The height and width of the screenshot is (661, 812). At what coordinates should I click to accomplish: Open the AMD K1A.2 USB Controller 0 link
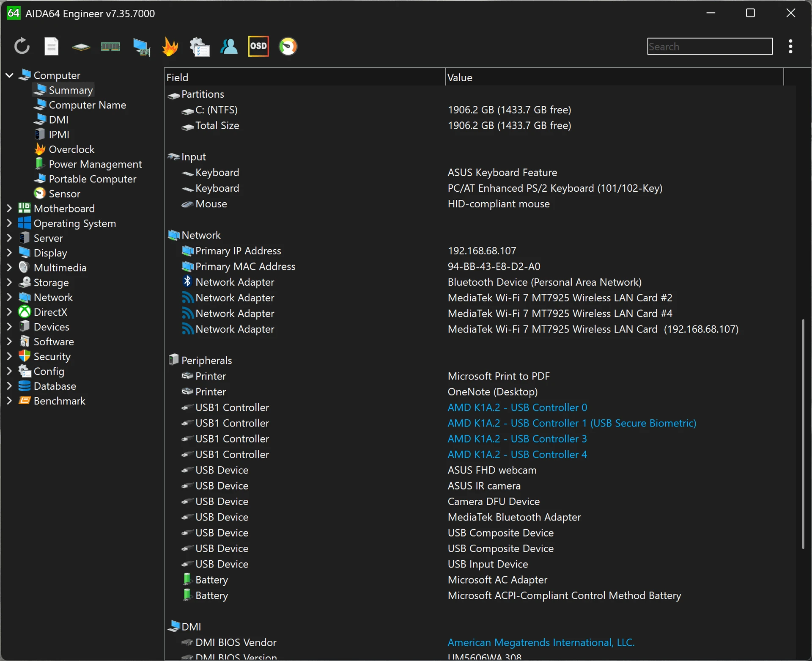[x=517, y=408]
